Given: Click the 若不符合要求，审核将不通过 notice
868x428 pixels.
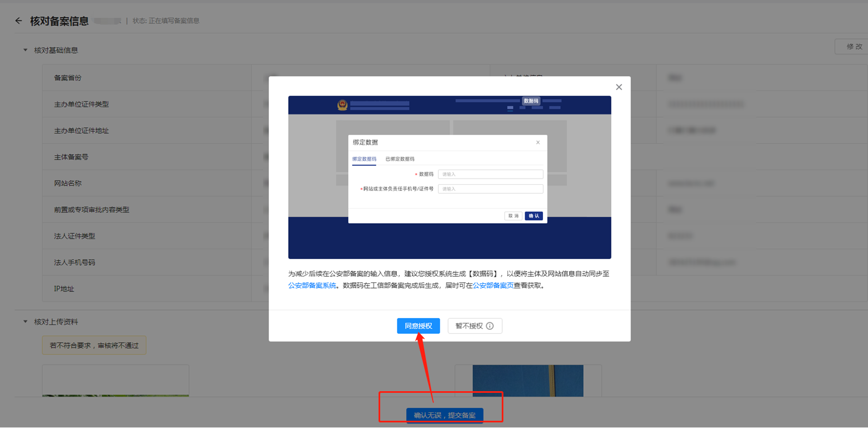Looking at the screenshot, I should tap(94, 345).
